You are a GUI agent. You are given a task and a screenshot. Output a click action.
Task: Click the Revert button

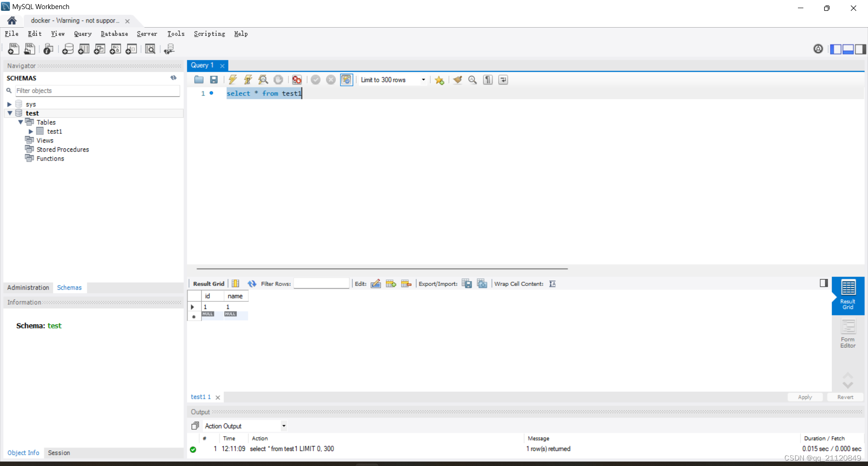(845, 397)
